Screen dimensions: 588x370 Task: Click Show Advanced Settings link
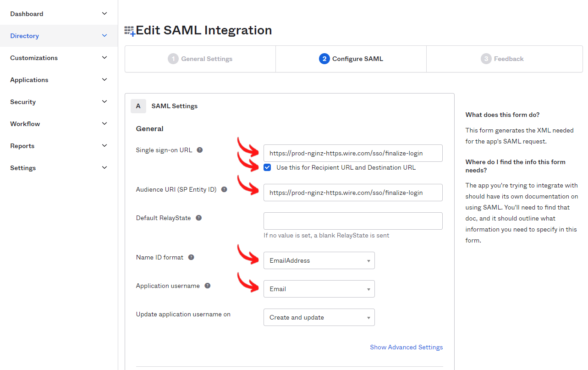pos(406,347)
